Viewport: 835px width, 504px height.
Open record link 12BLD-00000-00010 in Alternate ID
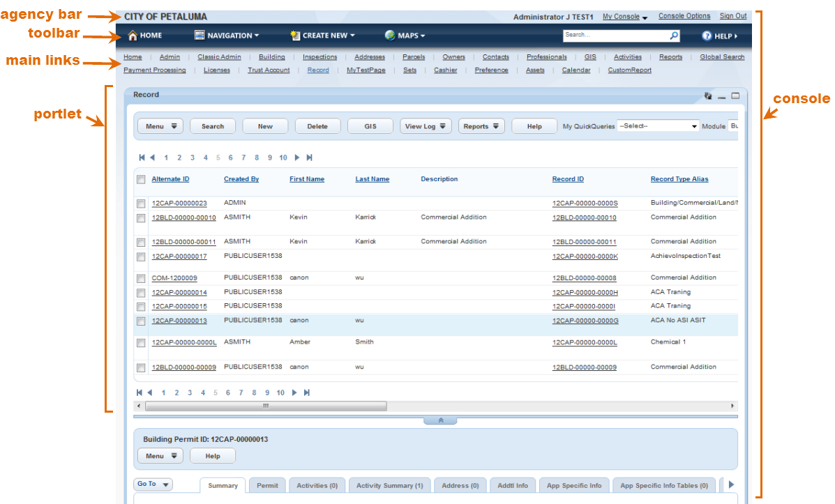coord(183,218)
